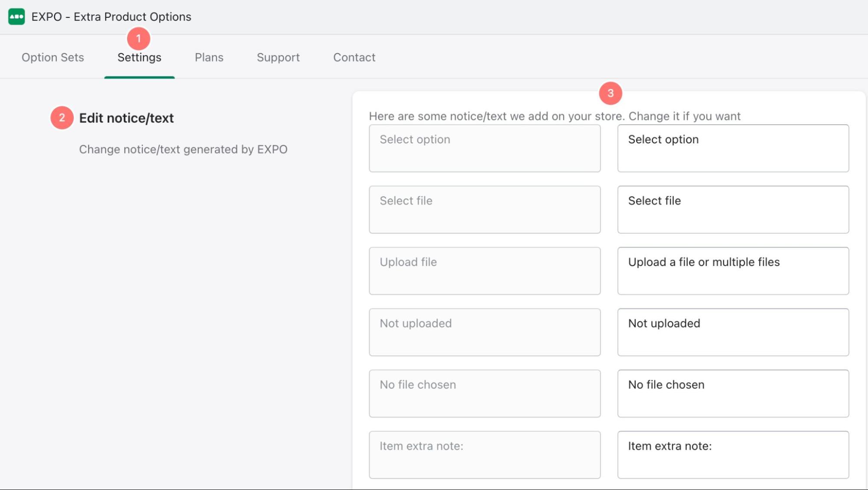This screenshot has height=490, width=868.
Task: Edit 'Upload a file or multiple files' field
Action: pyautogui.click(x=733, y=271)
